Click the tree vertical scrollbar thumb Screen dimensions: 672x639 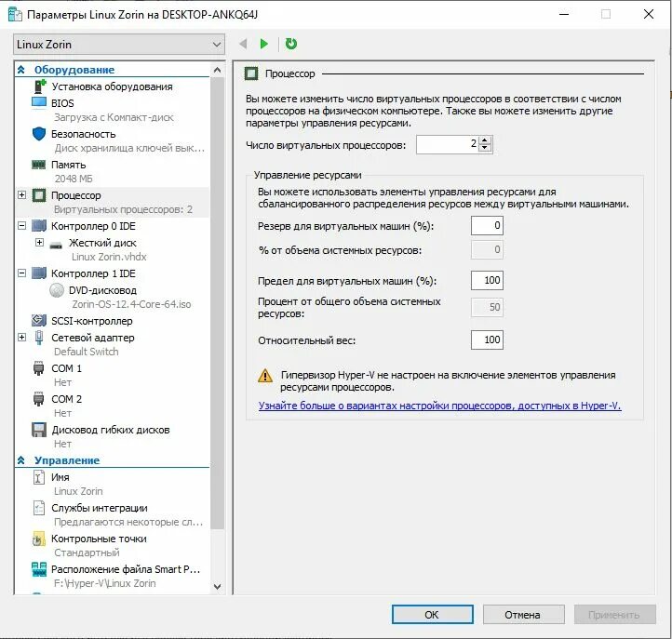pyautogui.click(x=217, y=303)
